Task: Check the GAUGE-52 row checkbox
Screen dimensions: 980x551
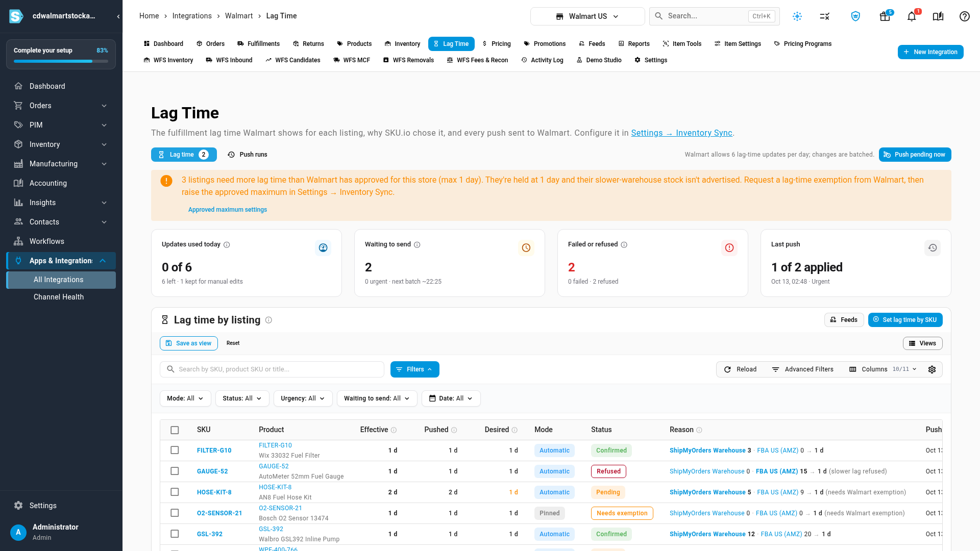Action: coord(175,471)
